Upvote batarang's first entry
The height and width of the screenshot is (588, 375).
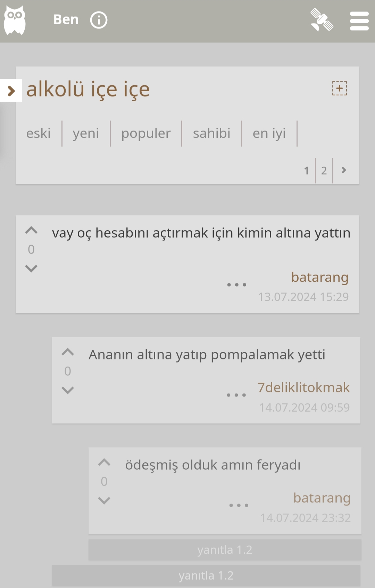coord(31,230)
